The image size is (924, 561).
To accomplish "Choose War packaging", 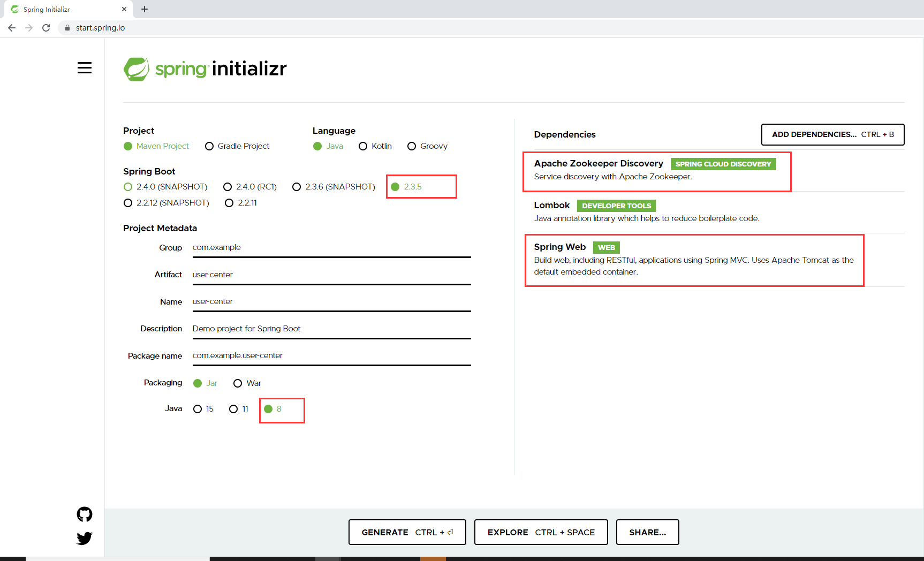I will coord(247,383).
